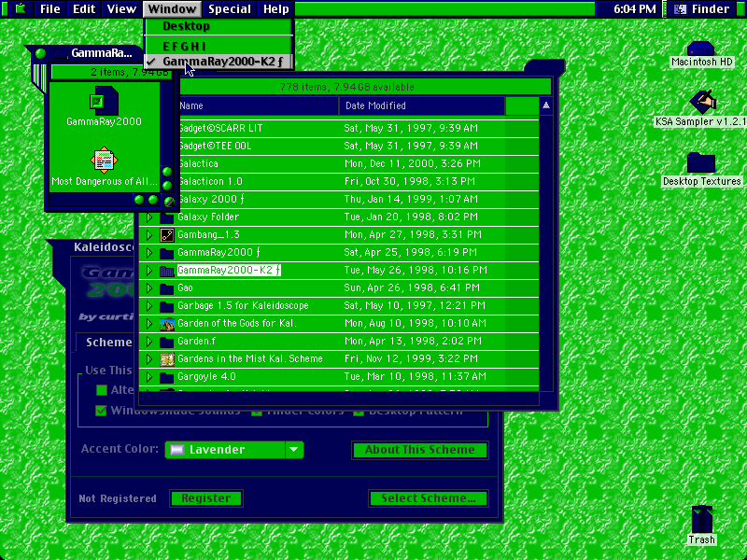Screen dimensions: 747x560
Task: Open the File menu
Action: coord(50,9)
